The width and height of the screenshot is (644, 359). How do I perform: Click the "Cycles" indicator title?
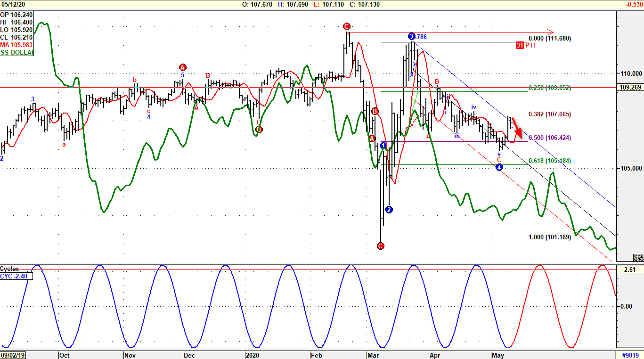9,269
